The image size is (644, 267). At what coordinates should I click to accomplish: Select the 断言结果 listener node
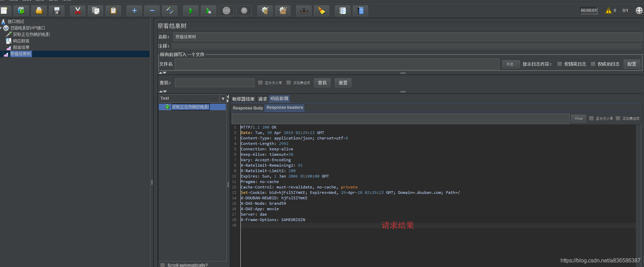21,47
